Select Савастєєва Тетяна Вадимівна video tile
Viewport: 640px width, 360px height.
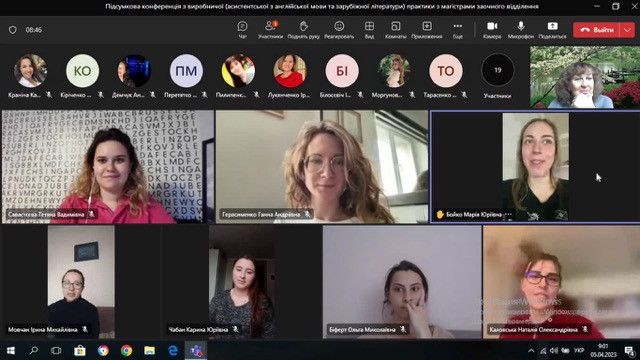(108, 167)
